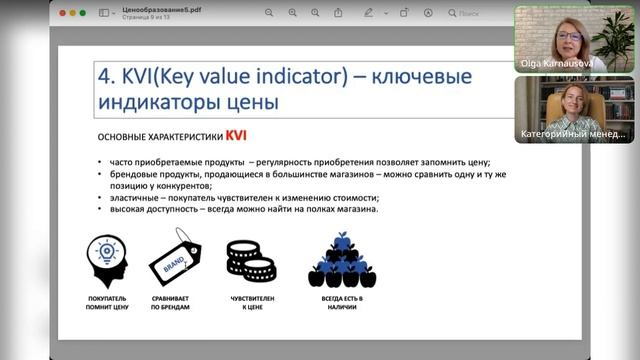Viewport: 640px width, 360px height.
Task: Click the search field in the toolbar
Action: click(x=464, y=13)
